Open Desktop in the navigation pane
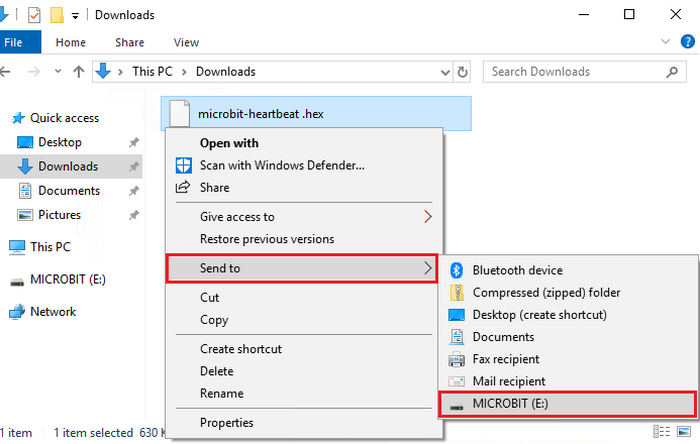The height and width of the screenshot is (444, 700). (60, 142)
